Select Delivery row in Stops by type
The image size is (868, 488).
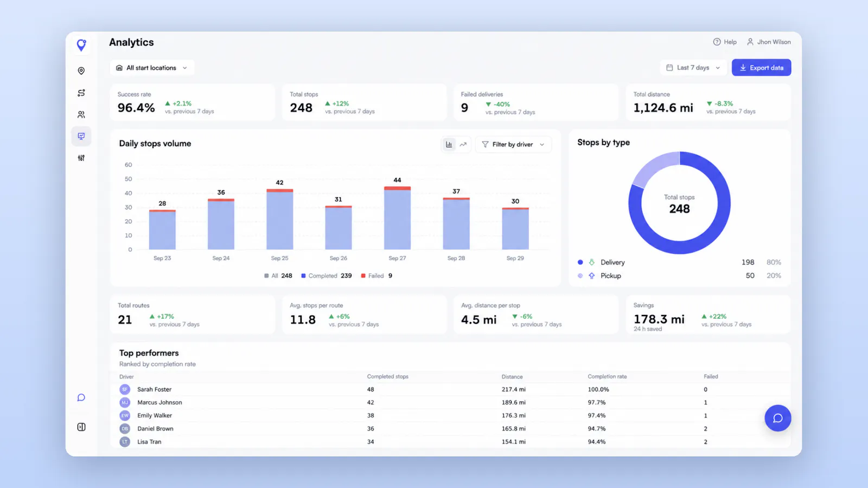click(x=679, y=262)
